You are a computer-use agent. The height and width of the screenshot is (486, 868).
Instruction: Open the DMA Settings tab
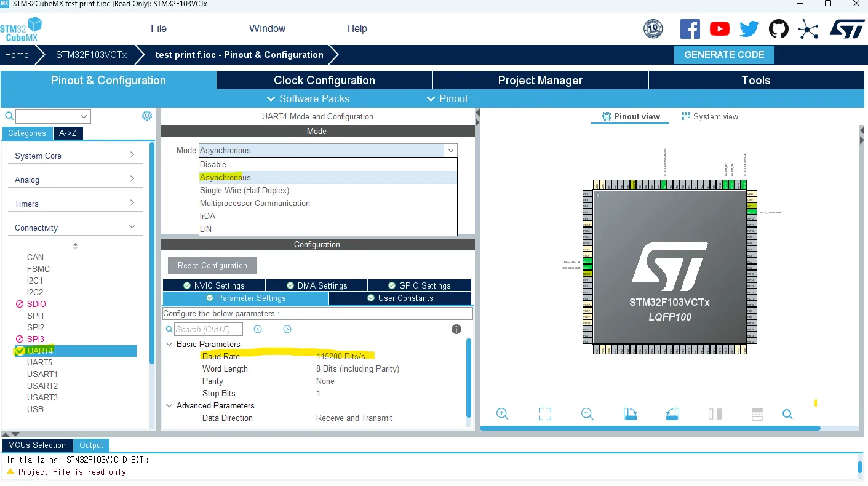click(x=317, y=285)
